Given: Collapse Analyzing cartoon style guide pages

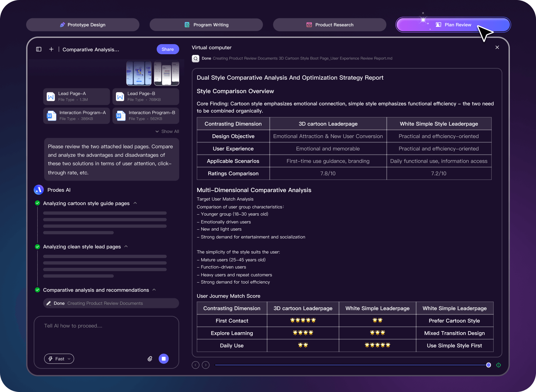Looking at the screenshot, I should click(x=135, y=203).
